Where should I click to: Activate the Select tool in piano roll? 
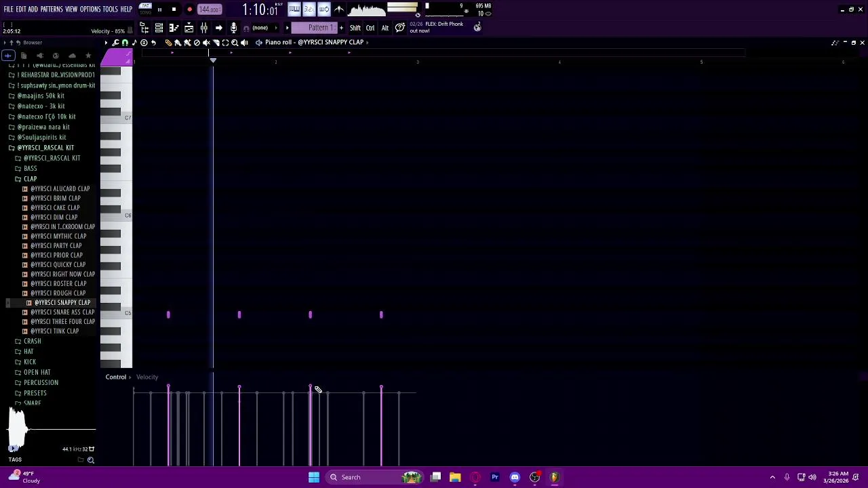(x=225, y=43)
